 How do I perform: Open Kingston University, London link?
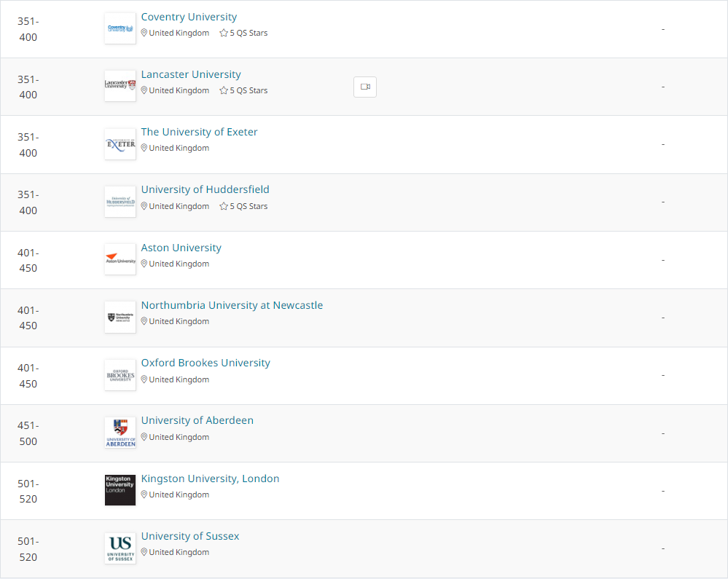[211, 478]
